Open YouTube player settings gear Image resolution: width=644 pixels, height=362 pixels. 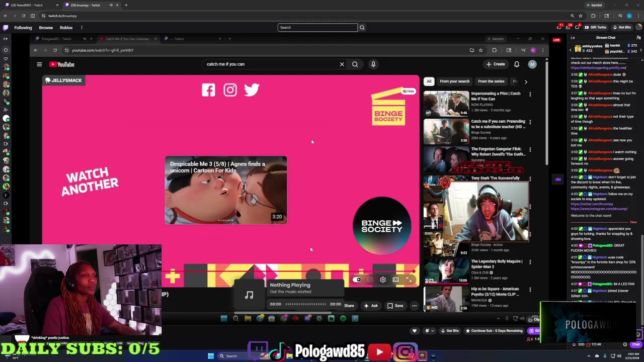pos(383,280)
